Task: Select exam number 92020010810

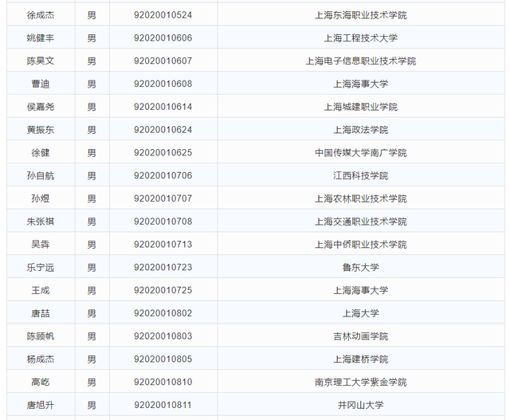Action: click(163, 382)
